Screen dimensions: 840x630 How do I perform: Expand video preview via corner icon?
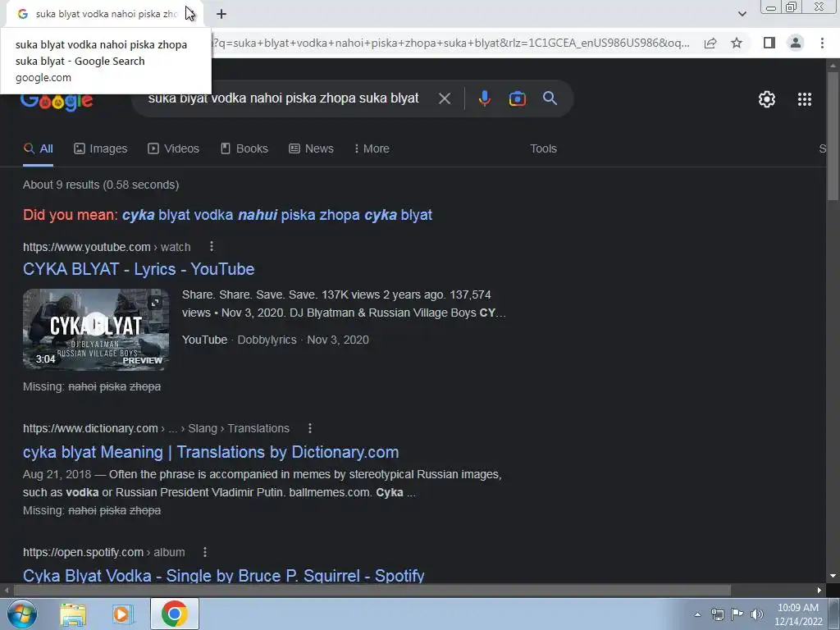[155, 303]
